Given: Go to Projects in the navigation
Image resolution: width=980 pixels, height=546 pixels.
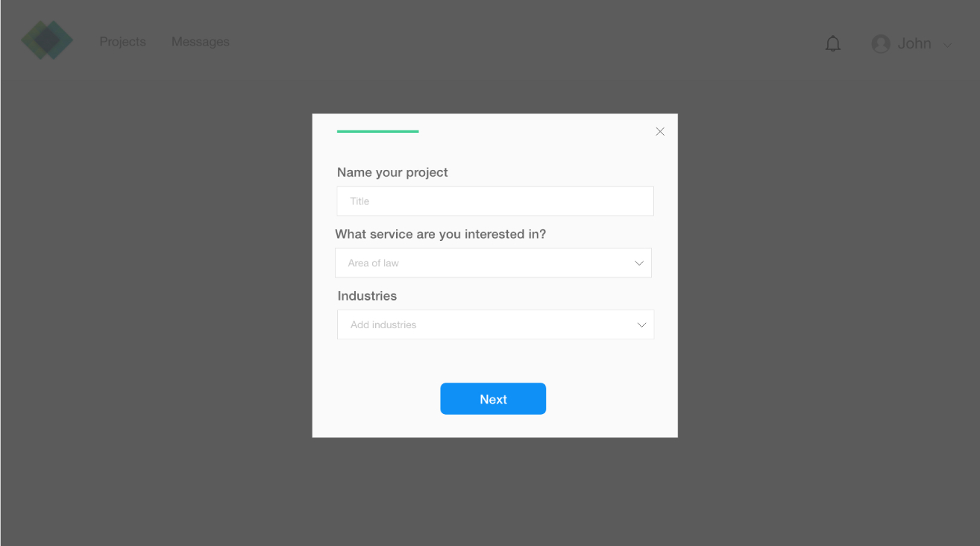Looking at the screenshot, I should tap(123, 42).
